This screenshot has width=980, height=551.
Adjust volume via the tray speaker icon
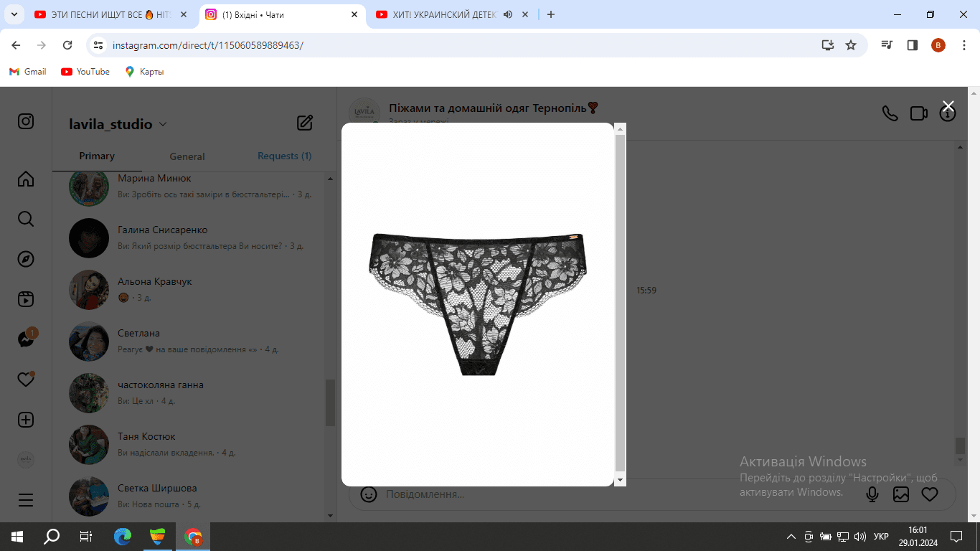point(860,537)
